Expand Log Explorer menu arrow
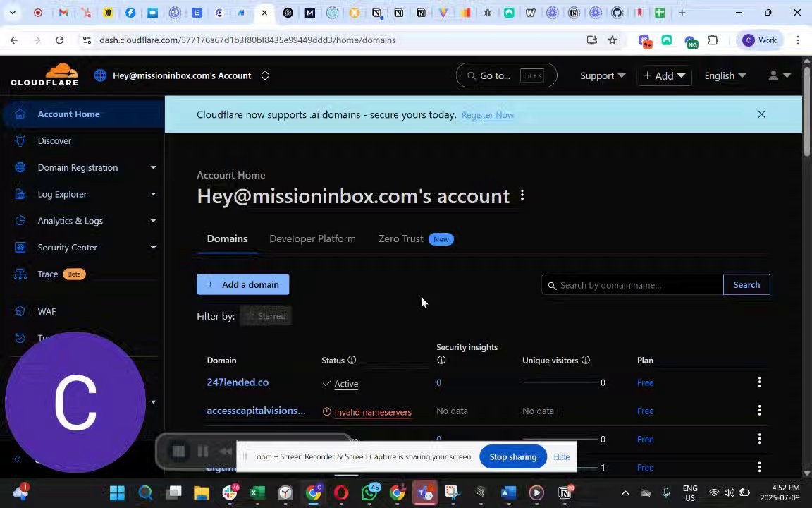Screen dimensions: 812x508 coord(153,195)
